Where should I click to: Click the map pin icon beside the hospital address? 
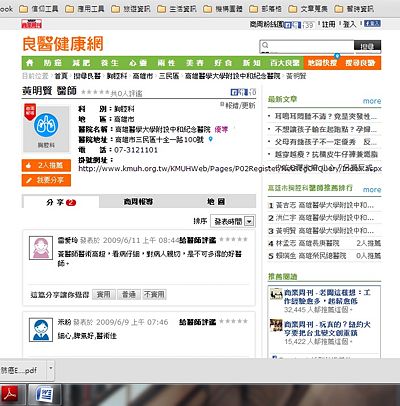210,139
